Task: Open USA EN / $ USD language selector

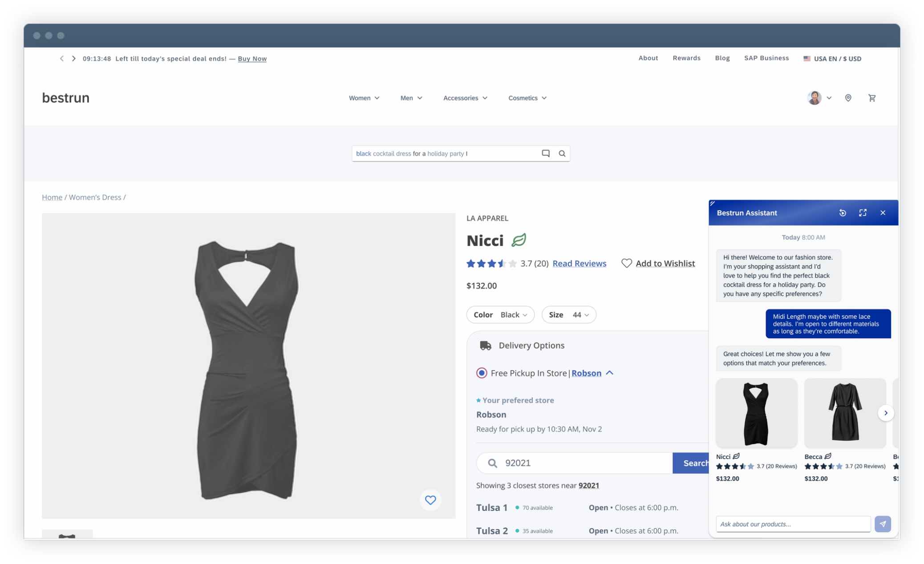Action: pos(832,59)
